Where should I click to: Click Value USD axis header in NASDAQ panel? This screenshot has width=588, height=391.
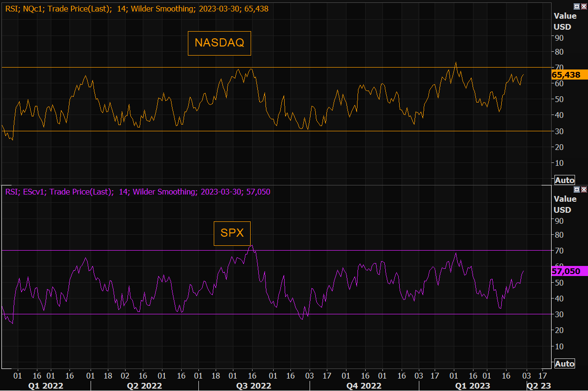565,21
